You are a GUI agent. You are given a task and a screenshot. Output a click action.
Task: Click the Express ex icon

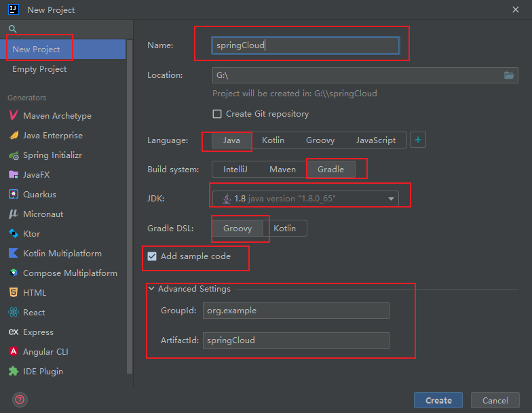[x=14, y=332]
